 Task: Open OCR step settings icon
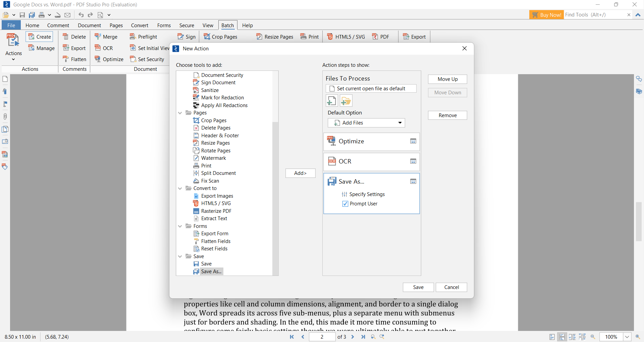[x=413, y=161]
